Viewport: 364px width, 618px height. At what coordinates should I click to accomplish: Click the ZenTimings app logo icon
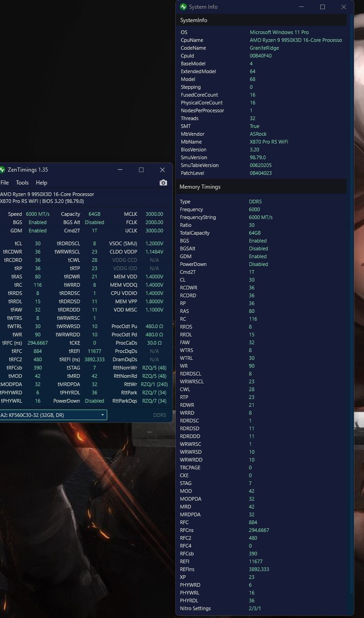(x=2, y=170)
